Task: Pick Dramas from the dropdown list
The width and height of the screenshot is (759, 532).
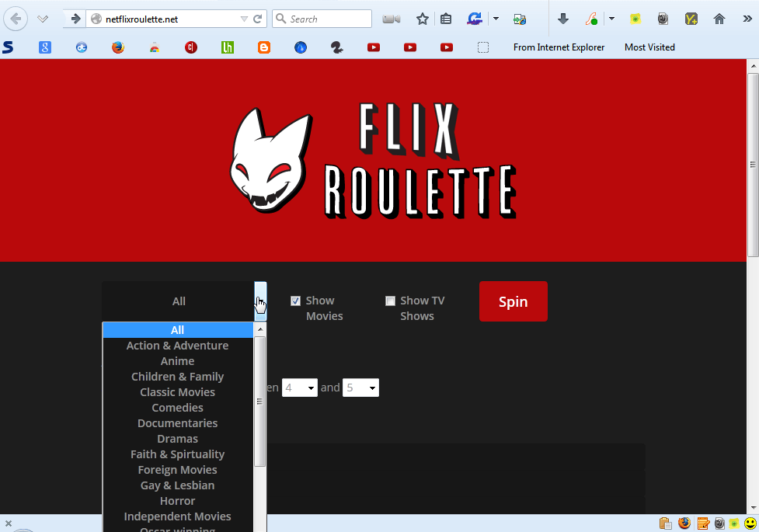Action: (178, 439)
